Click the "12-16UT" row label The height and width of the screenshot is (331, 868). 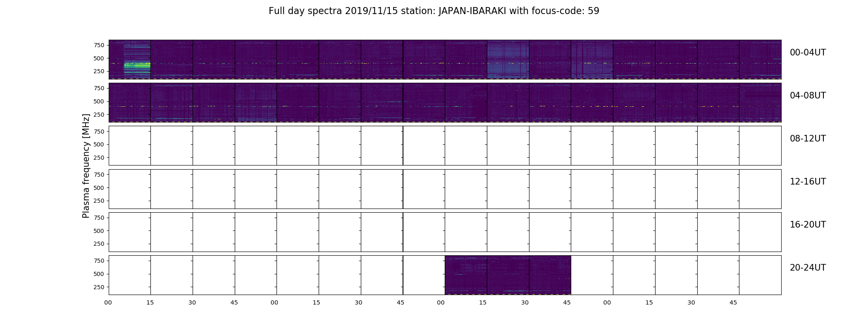[808, 182]
